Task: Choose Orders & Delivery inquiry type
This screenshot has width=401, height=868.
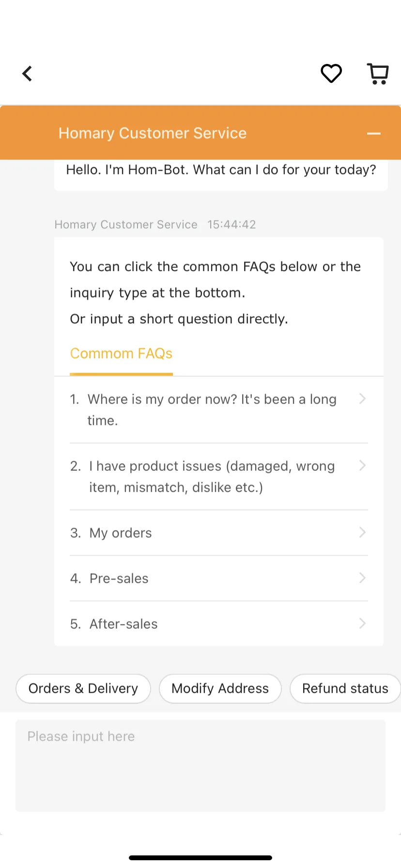Action: [x=83, y=688]
